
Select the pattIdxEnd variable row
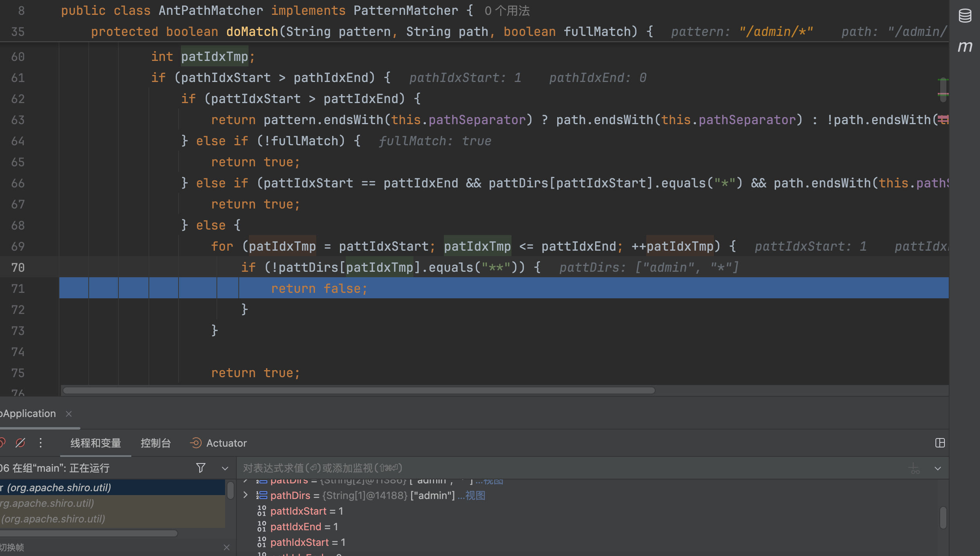click(295, 527)
